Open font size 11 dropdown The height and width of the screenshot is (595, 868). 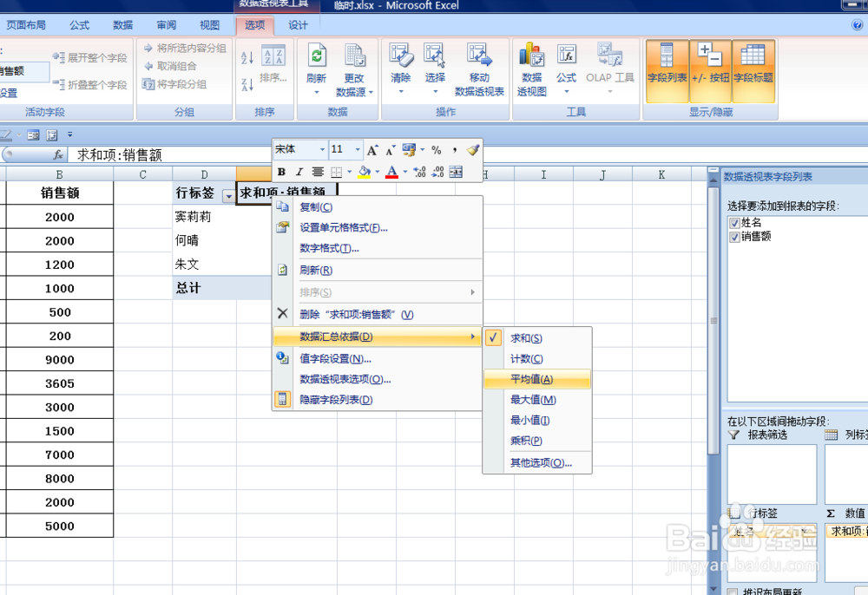(x=358, y=150)
